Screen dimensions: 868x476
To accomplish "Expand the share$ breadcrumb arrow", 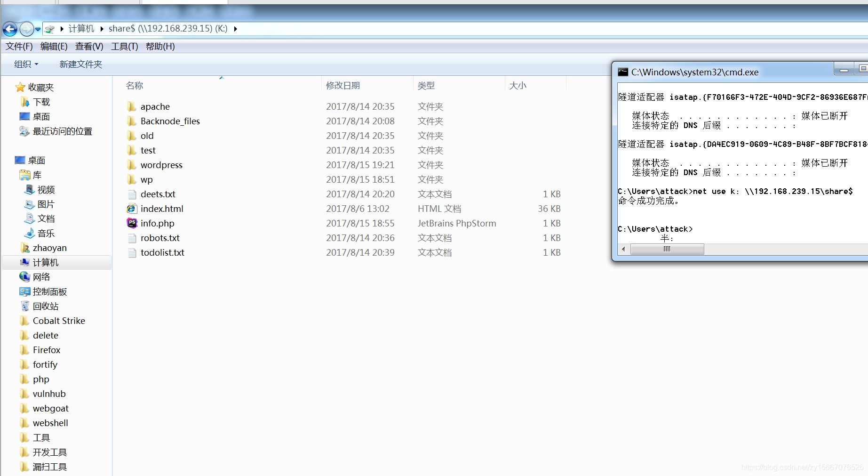I will coord(235,29).
